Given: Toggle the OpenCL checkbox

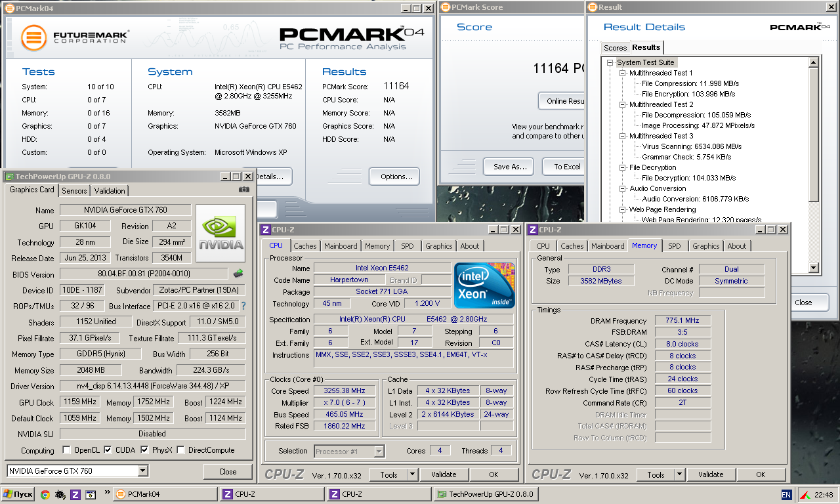Looking at the screenshot, I should point(66,450).
